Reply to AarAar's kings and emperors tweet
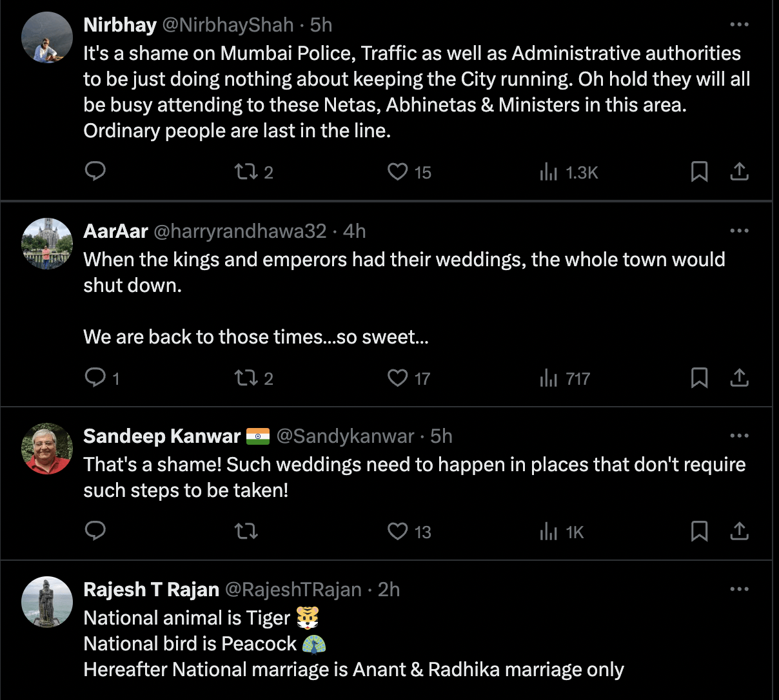 95,378
